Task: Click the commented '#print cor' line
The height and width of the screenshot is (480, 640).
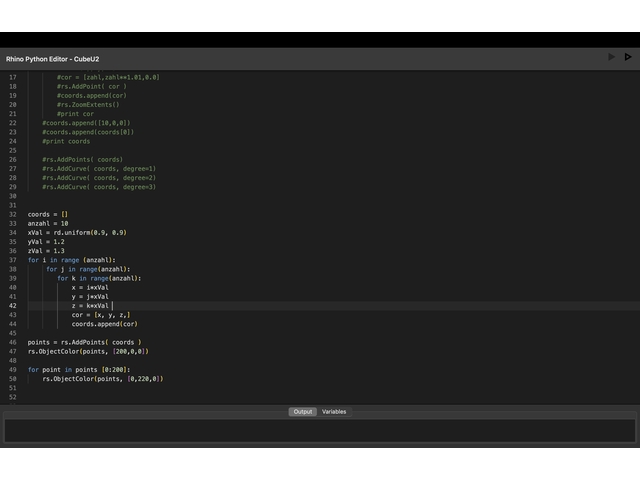Action: coord(75,114)
